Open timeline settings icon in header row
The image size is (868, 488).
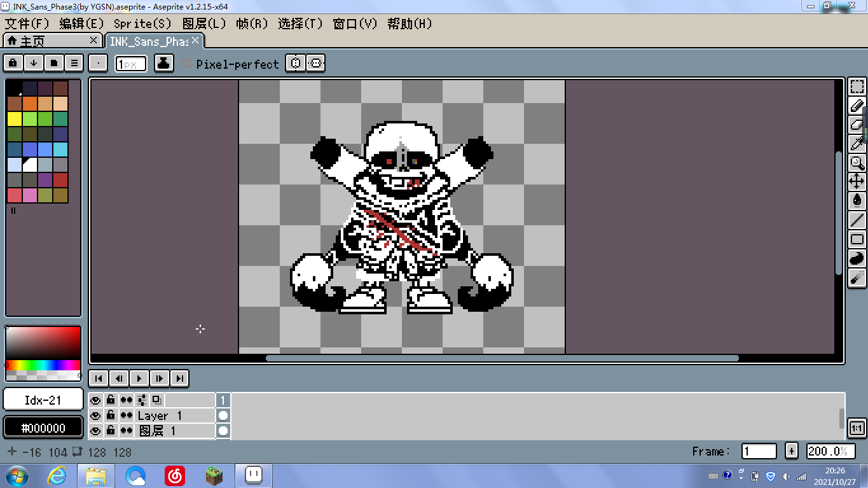pyautogui.click(x=141, y=400)
